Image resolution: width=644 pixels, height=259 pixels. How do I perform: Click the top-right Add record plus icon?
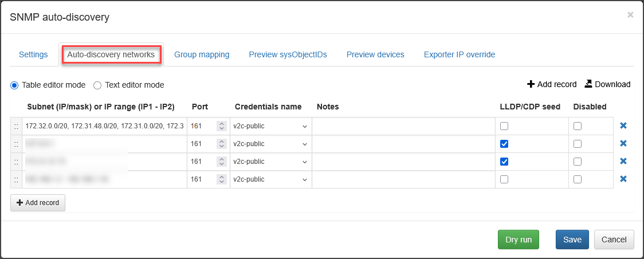tap(531, 84)
